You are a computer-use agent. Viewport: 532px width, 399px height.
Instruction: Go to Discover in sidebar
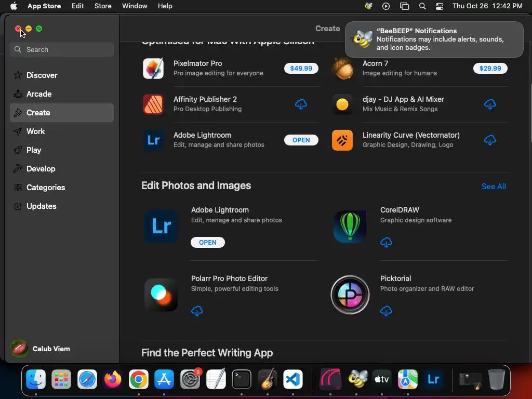click(62, 75)
